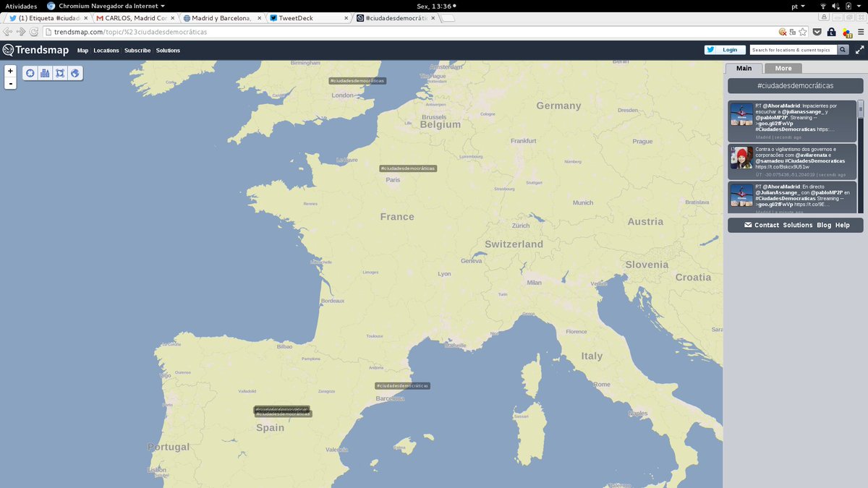This screenshot has height=488, width=868.
Task: Open the Subscribe menu
Action: 137,51
